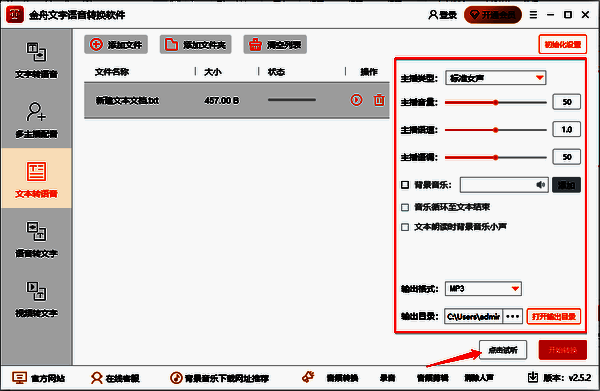The width and height of the screenshot is (600, 391).
Task: Click the 登录 login link
Action: [442, 15]
